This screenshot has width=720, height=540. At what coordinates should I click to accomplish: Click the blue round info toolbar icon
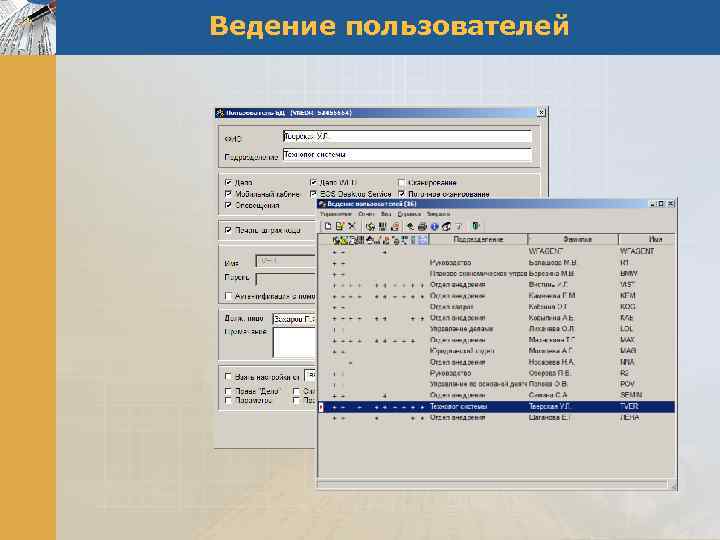point(434,226)
